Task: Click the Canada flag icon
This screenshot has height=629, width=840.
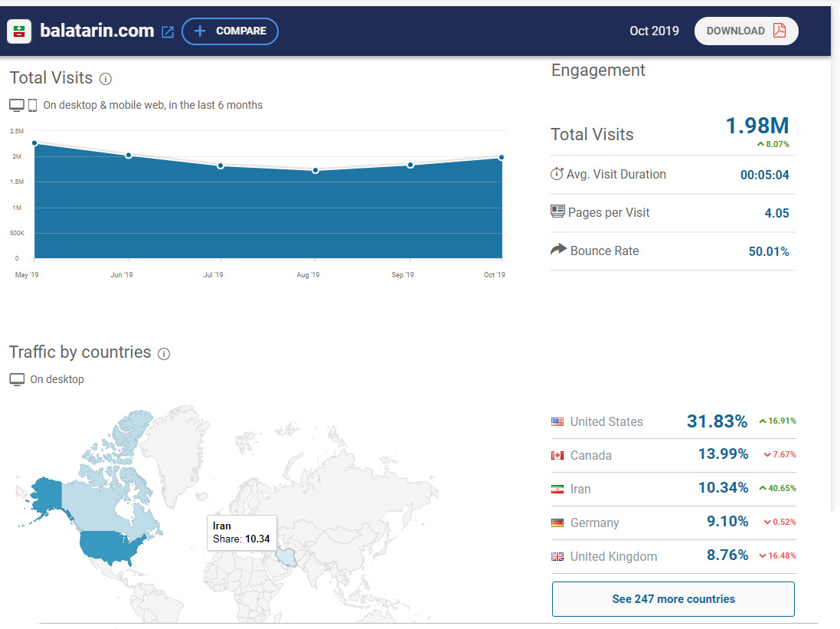Action: [557, 455]
